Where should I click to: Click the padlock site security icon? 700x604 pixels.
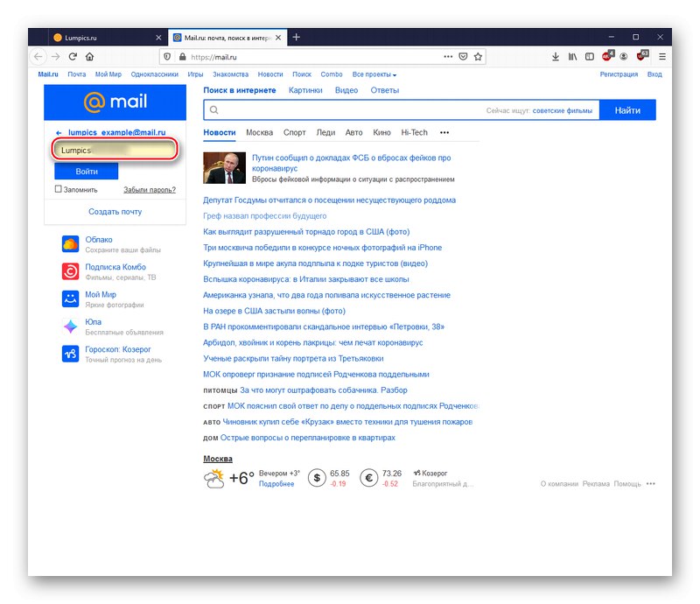pos(182,57)
